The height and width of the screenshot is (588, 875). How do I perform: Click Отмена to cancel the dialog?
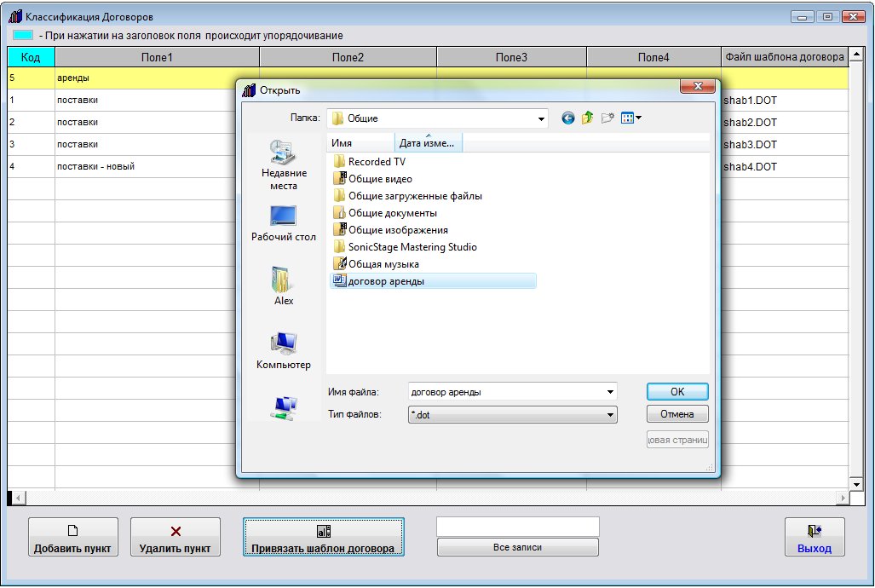677,415
